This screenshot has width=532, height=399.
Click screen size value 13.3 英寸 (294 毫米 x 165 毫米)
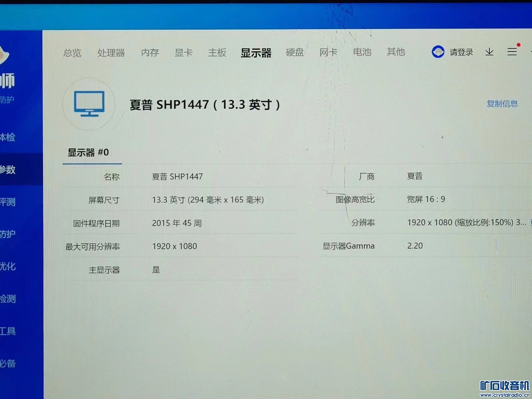click(208, 200)
